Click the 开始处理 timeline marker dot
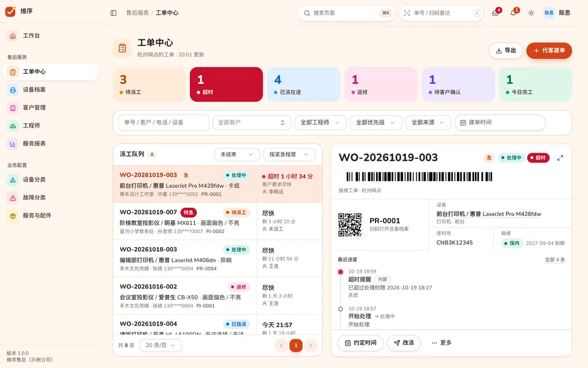Image resolution: width=588 pixels, height=368 pixels. 341,309
